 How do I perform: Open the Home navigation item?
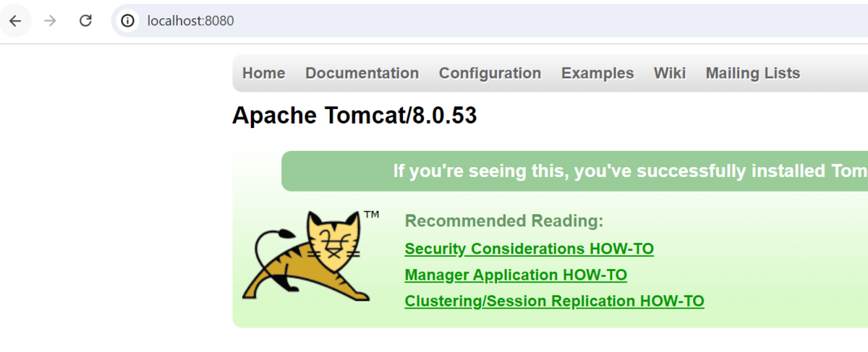click(x=263, y=73)
